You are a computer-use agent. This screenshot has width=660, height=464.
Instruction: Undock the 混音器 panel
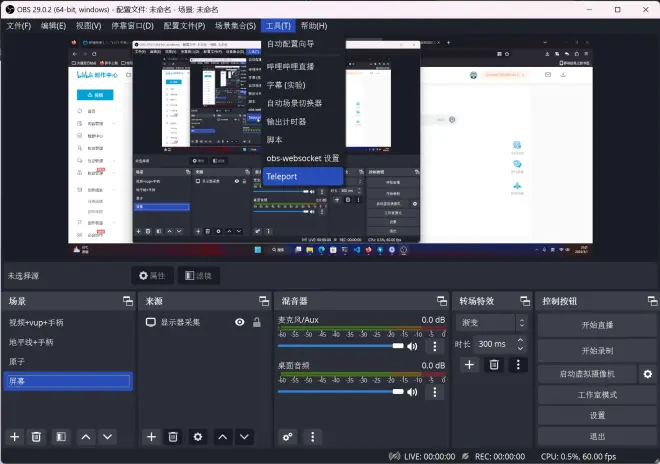tap(442, 301)
